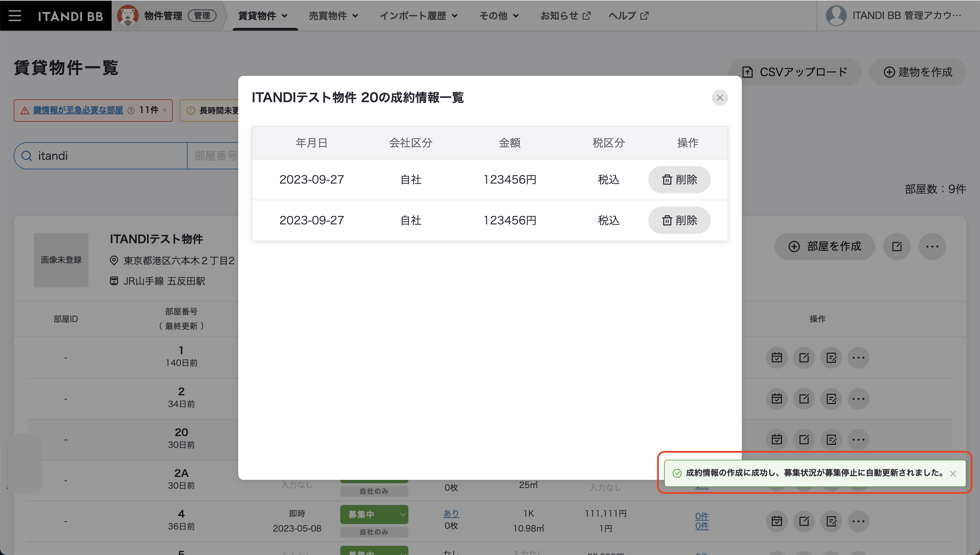The height and width of the screenshot is (555, 980).
Task: Click the bear mascot icon
Action: click(128, 16)
